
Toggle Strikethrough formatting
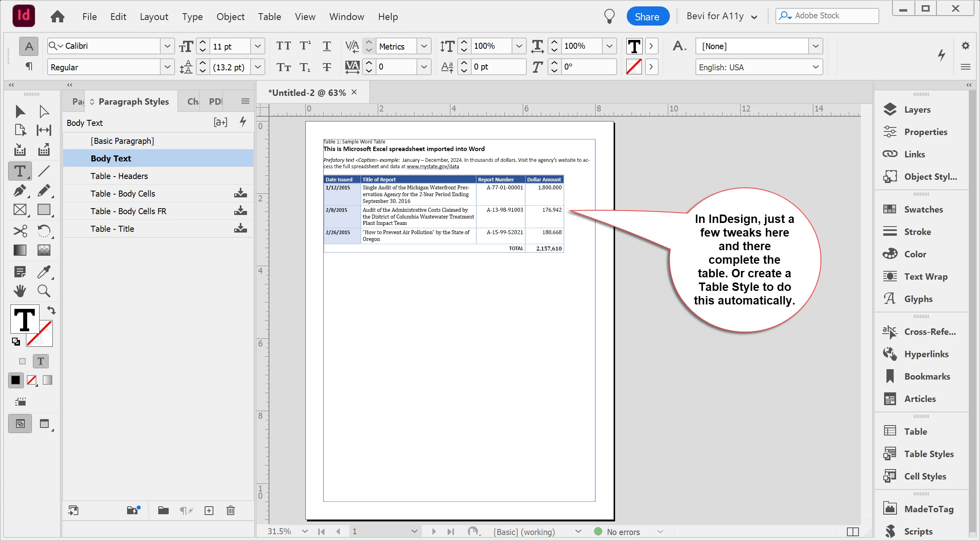[327, 67]
